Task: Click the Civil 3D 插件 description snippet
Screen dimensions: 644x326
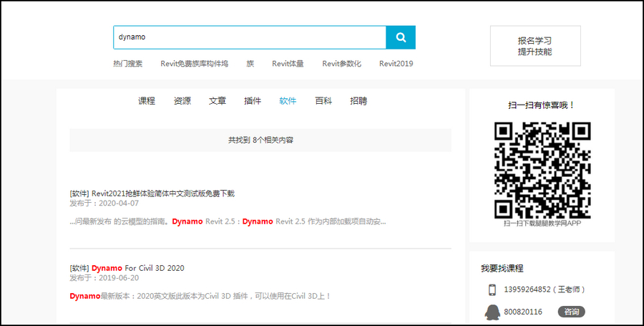Action: pos(200,296)
